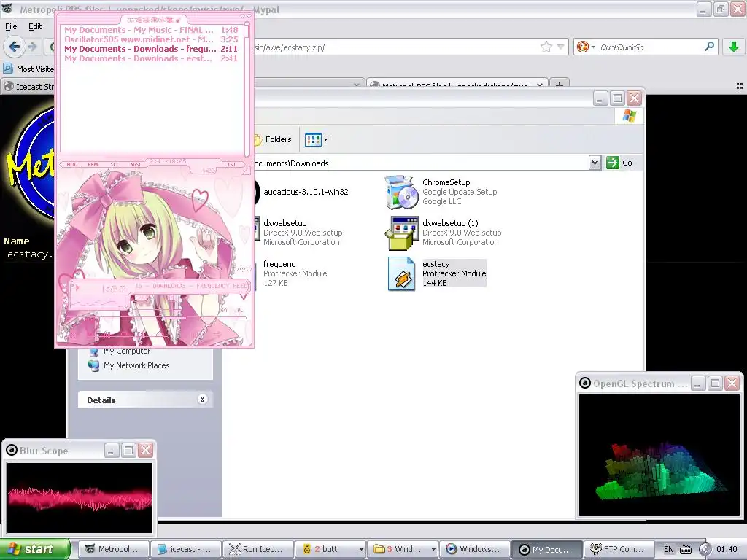Switch to My Docu... Audacious taskbar item
747x560 pixels.
point(547,549)
